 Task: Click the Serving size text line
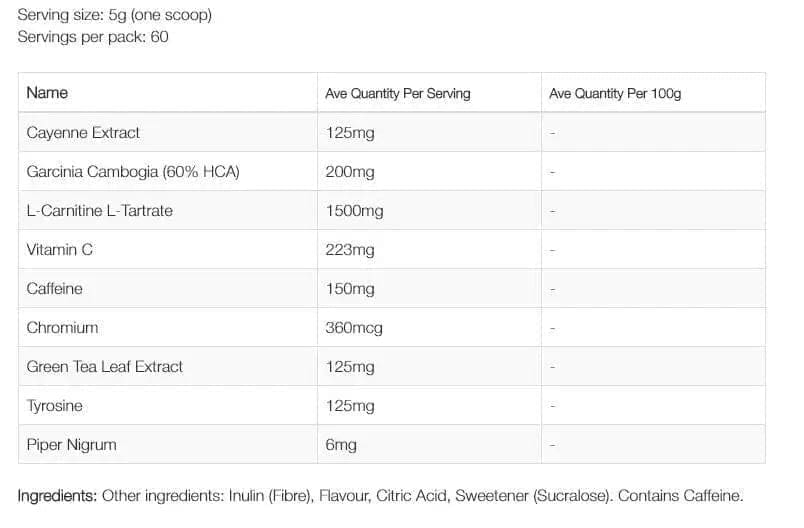(114, 15)
